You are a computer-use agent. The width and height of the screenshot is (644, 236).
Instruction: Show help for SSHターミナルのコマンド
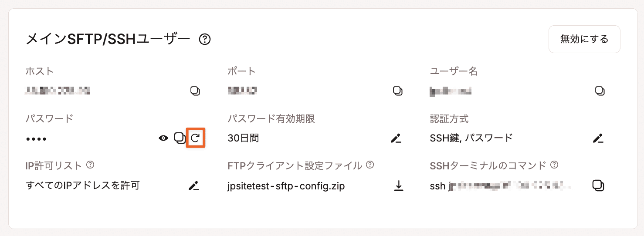(x=554, y=165)
